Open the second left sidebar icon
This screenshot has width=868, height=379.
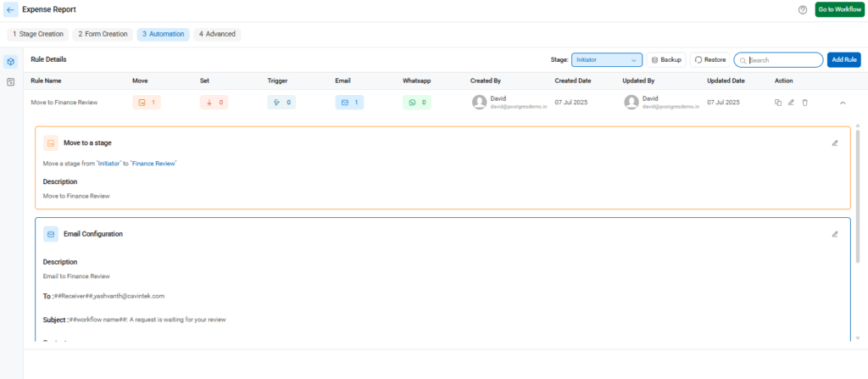[11, 82]
